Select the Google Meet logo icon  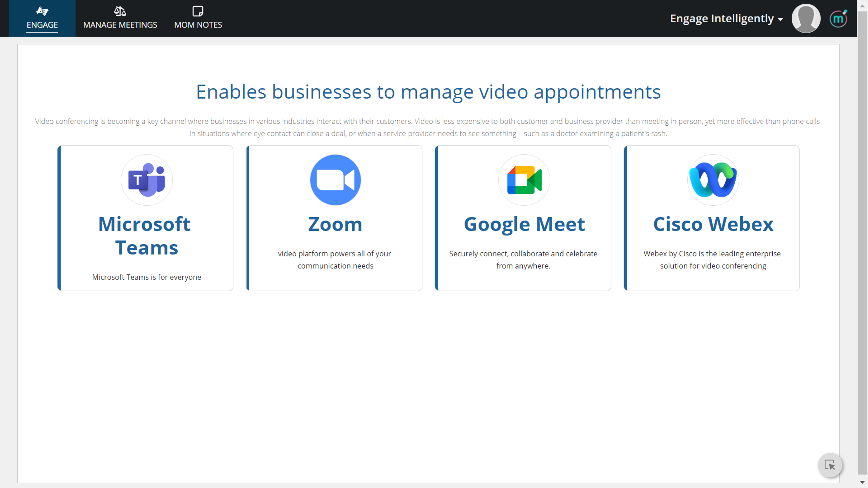524,180
